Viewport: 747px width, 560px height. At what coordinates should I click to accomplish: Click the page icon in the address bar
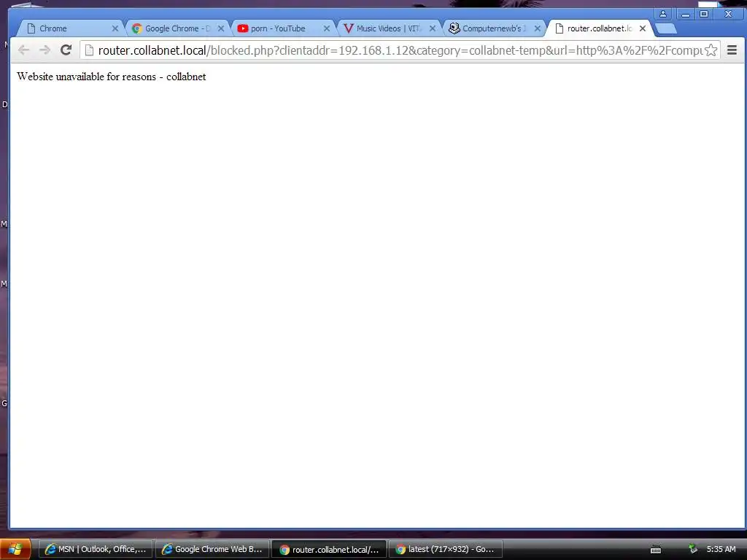tap(89, 50)
